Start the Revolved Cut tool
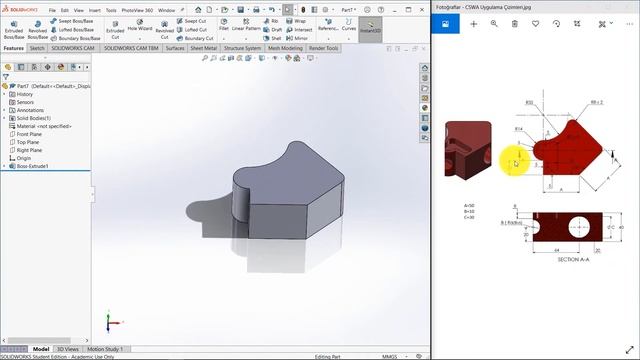The width and height of the screenshot is (640, 360). pyautogui.click(x=164, y=30)
